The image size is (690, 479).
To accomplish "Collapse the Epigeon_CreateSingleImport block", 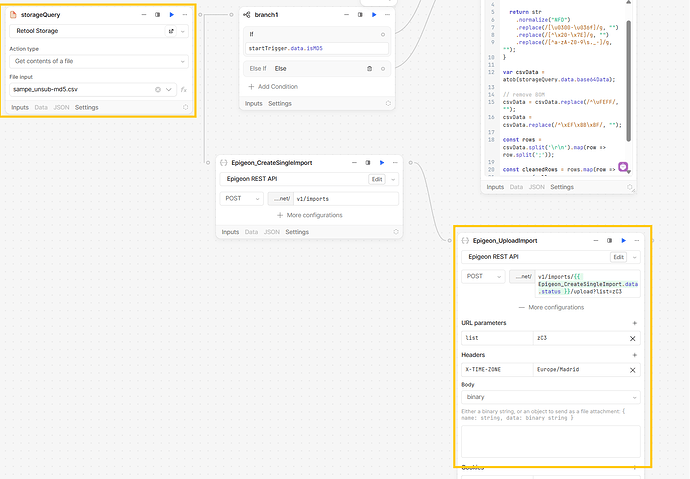I will (x=354, y=162).
